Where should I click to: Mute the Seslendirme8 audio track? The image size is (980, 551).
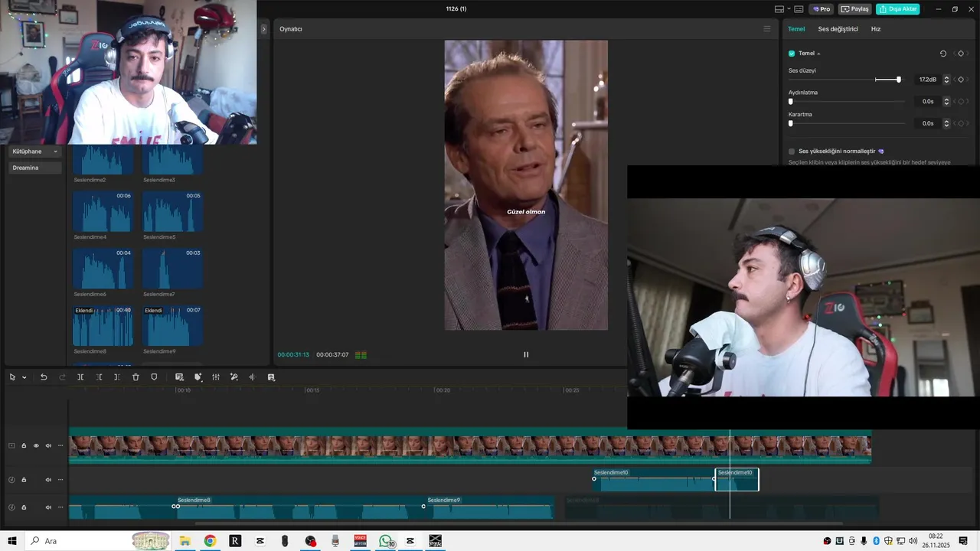point(48,507)
